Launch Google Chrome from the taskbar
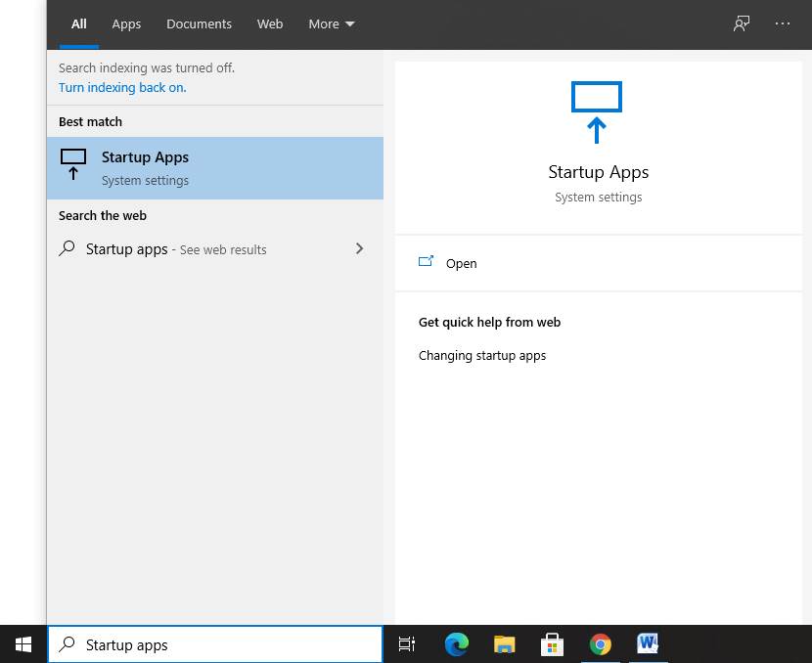 600,644
